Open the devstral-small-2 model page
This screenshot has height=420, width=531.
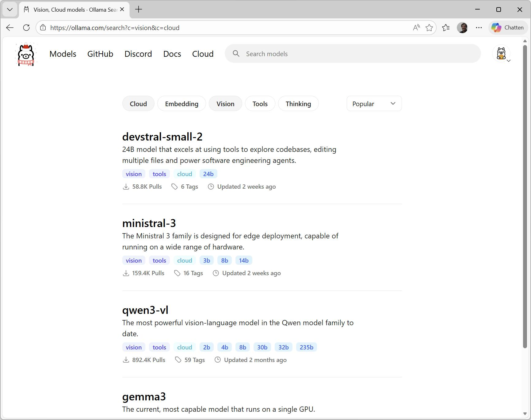(162, 137)
